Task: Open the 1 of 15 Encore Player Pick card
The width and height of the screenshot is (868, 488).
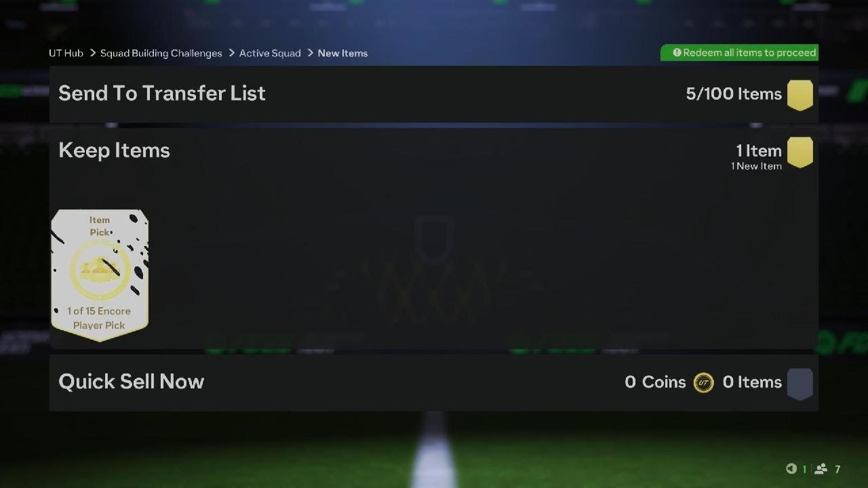Action: (100, 275)
